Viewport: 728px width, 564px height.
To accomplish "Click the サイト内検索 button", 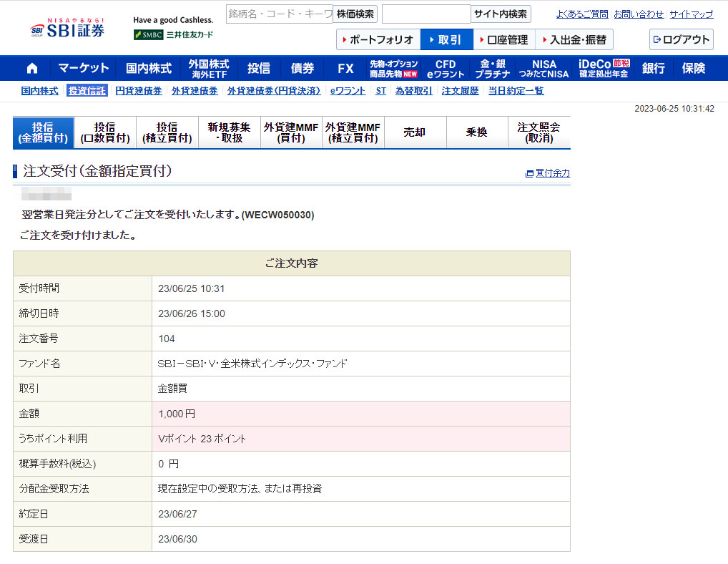I will 501,14.
